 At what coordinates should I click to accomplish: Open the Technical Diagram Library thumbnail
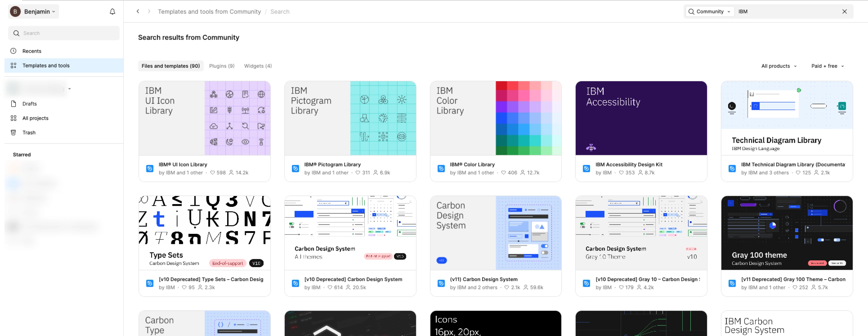tap(787, 118)
